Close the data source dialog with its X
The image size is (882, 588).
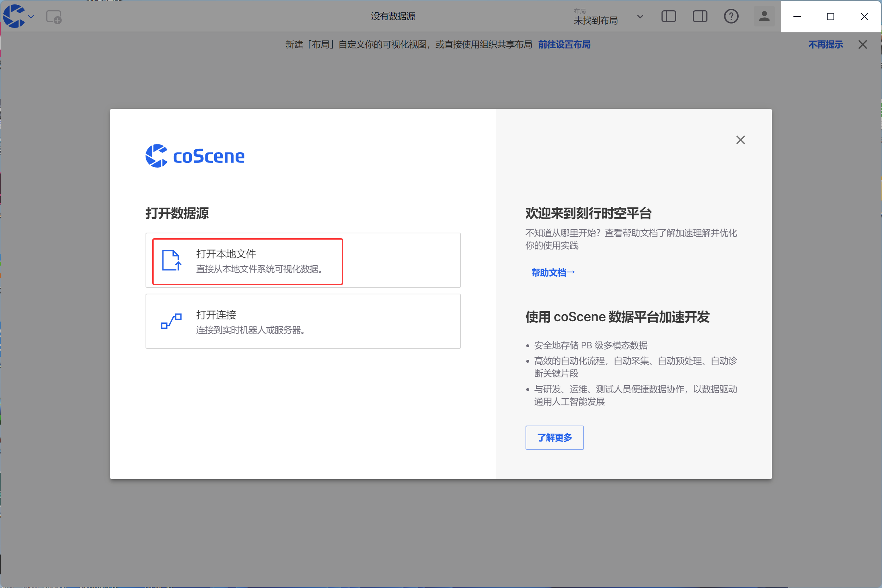740,140
